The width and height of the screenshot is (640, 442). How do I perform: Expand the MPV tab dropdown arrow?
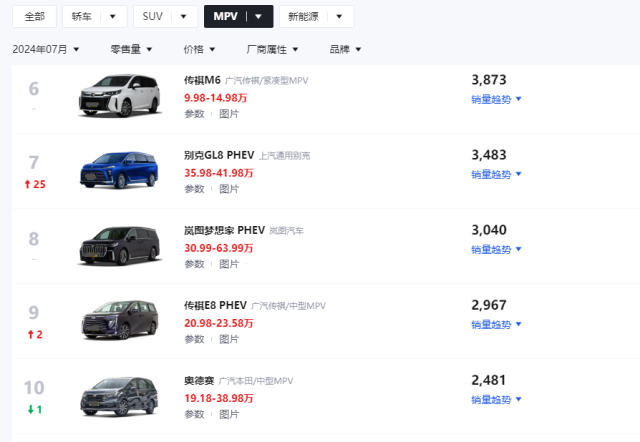(259, 16)
